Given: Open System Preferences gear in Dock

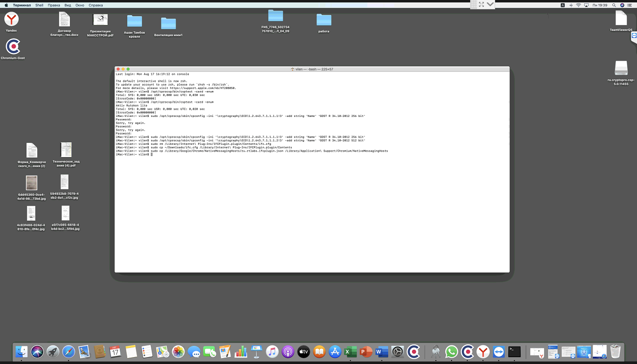Looking at the screenshot, I should [x=398, y=351].
